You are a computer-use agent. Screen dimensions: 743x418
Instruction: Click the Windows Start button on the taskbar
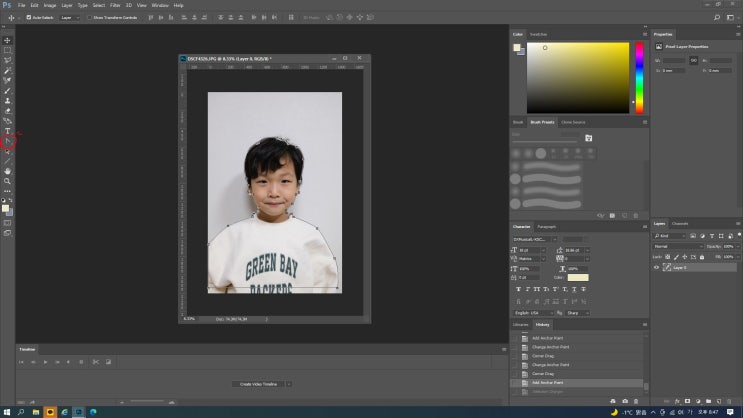pos(7,411)
